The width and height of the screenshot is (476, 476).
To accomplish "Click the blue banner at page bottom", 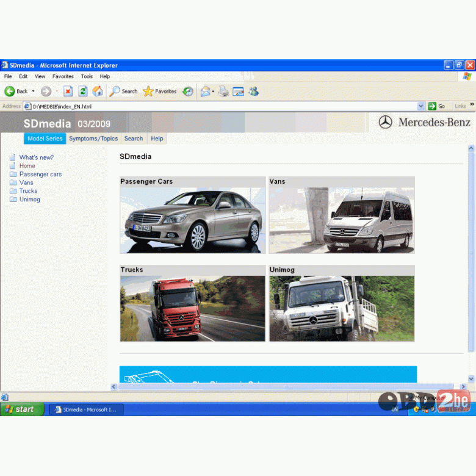I will [x=268, y=374].
